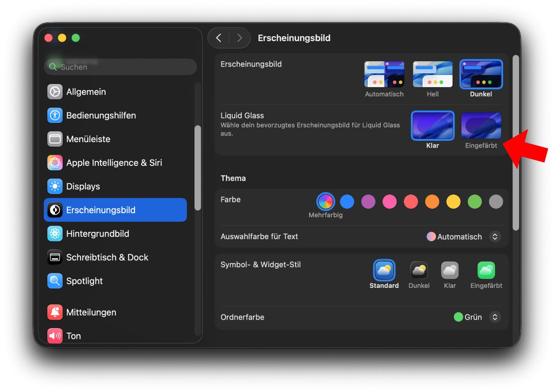
Task: Open Displays via the sun icon
Action: 55,186
